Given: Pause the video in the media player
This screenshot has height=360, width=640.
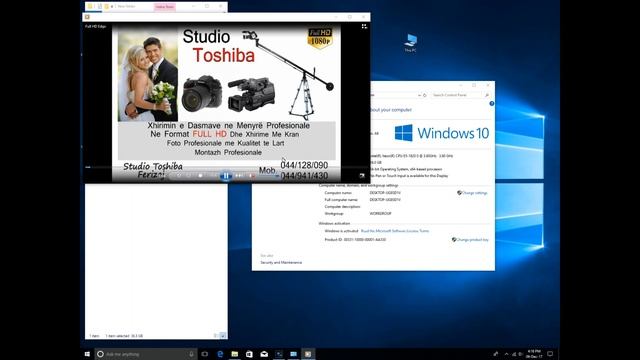Looking at the screenshot, I should pyautogui.click(x=226, y=176).
